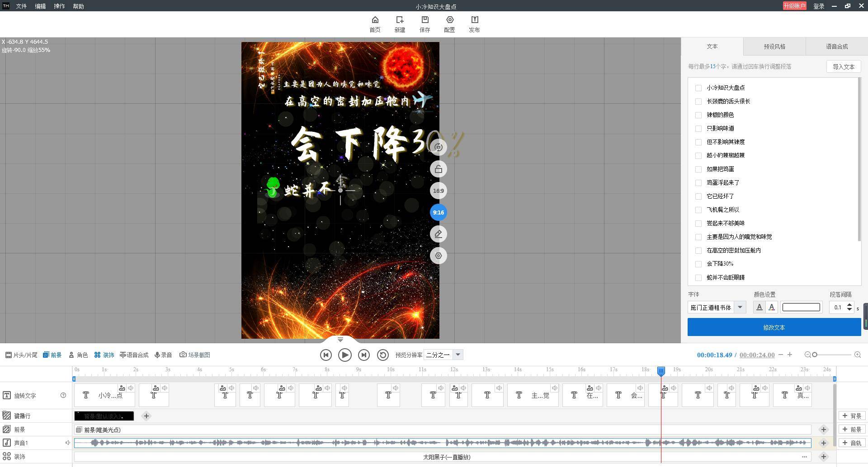
Task: Click the Save (保存) icon
Action: click(425, 20)
